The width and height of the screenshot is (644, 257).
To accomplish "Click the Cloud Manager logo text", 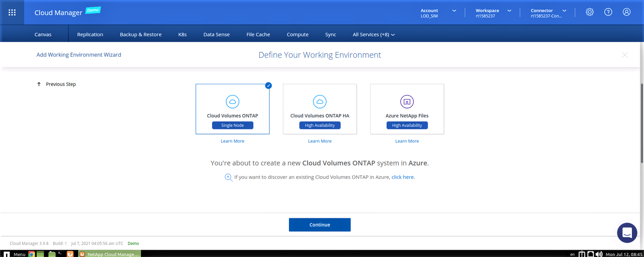I will [58, 13].
